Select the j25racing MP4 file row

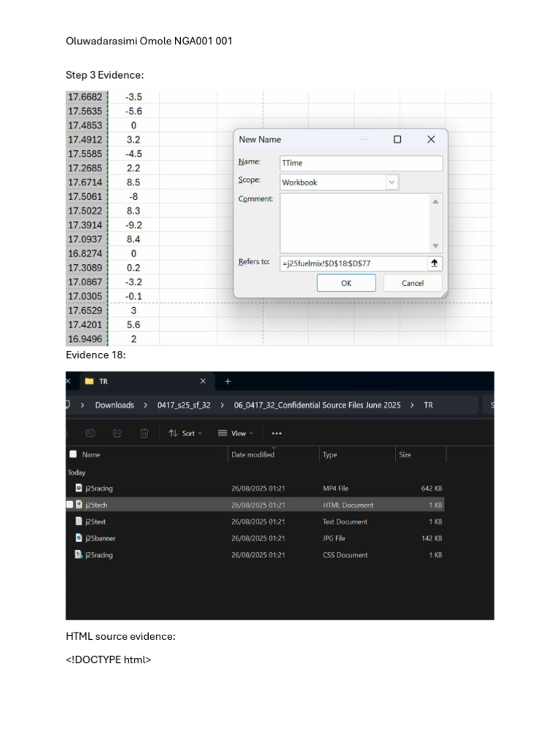(255, 488)
